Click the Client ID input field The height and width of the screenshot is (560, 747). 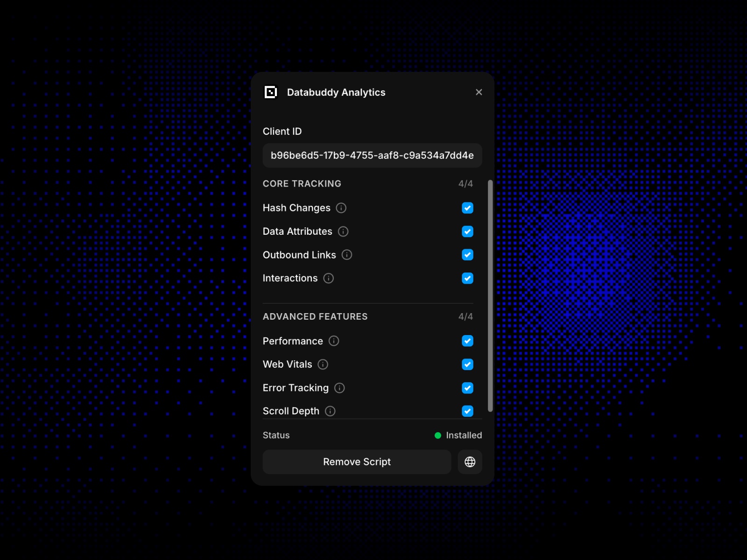(372, 155)
